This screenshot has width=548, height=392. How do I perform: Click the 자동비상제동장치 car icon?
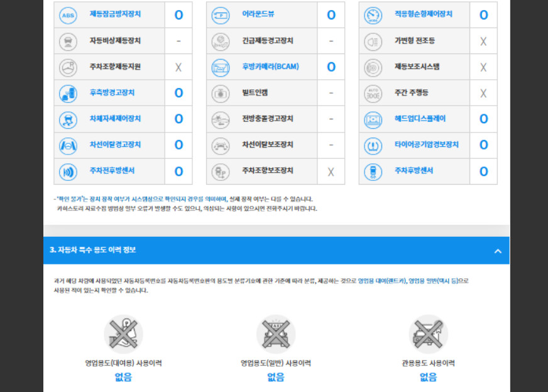pyautogui.click(x=68, y=41)
